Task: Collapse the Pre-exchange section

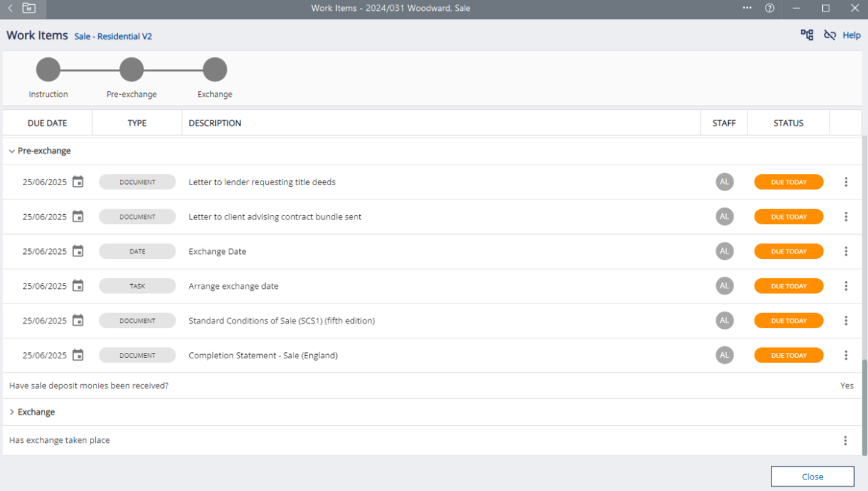Action: 12,151
